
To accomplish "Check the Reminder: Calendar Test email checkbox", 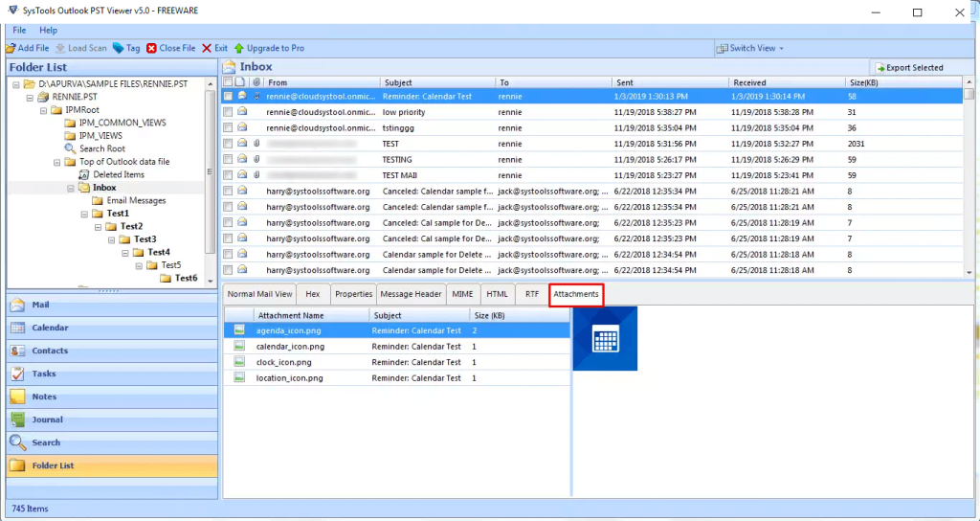I will coord(228,97).
